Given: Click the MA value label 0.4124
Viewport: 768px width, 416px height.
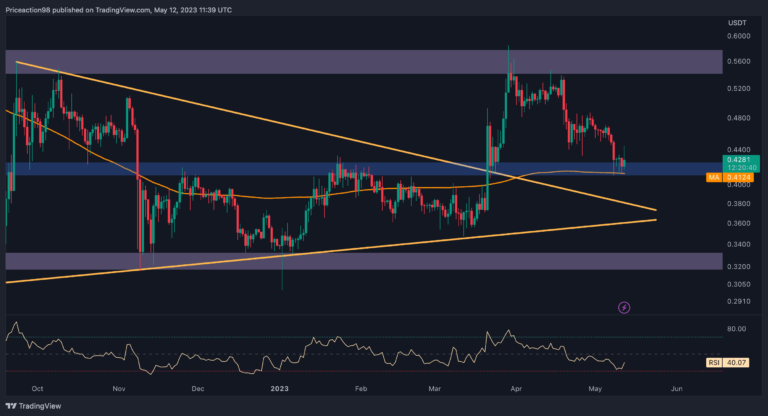Looking at the screenshot, I should tap(737, 177).
